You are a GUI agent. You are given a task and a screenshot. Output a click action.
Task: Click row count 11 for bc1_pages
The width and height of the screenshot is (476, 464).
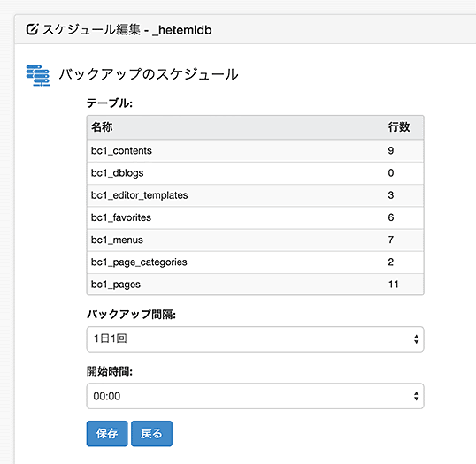tap(394, 285)
